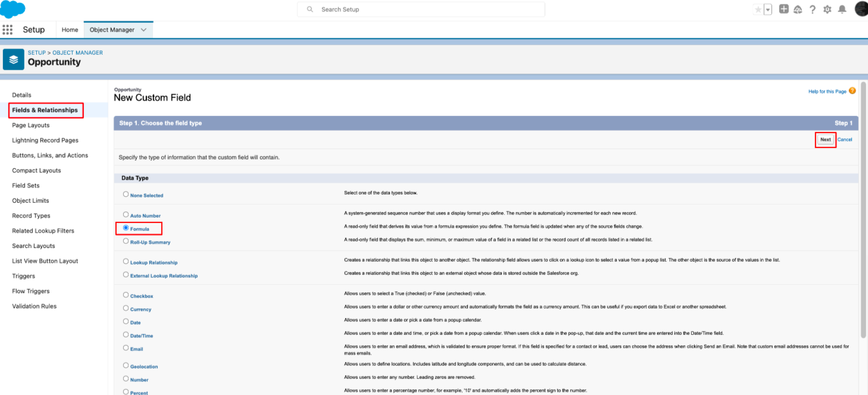This screenshot has width=868, height=395.
Task: Follow the OBJECT MANAGER breadcrumb link
Action: (x=77, y=52)
